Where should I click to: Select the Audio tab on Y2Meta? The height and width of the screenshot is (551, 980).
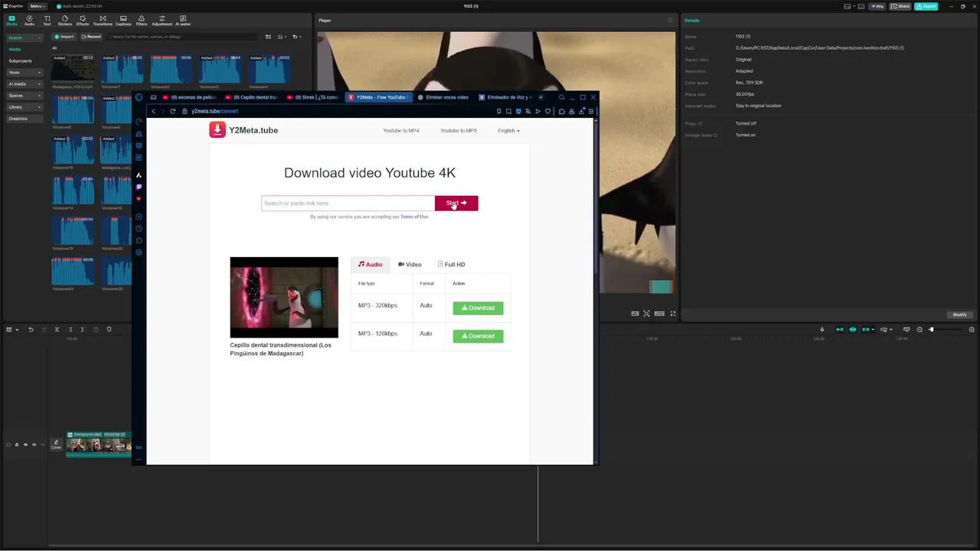pyautogui.click(x=371, y=265)
